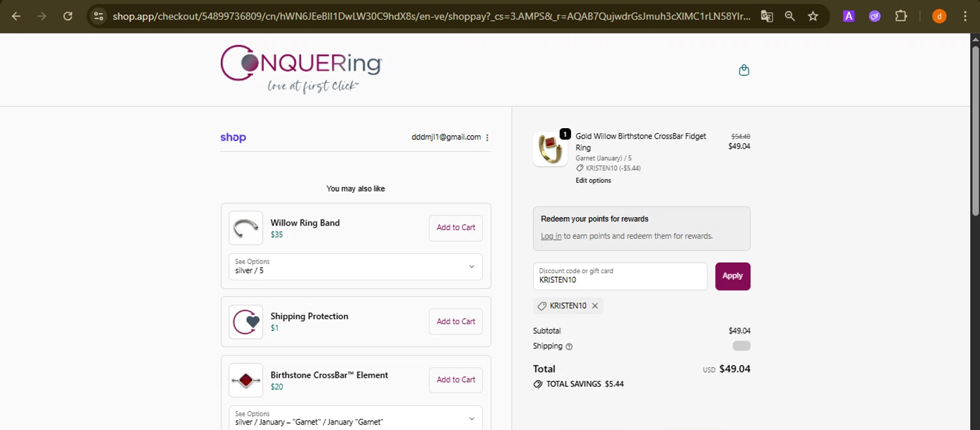Click the CONQUERing logo

pos(301,69)
